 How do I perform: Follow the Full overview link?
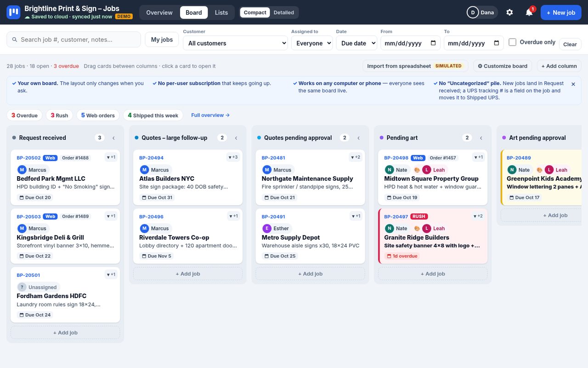(x=210, y=115)
